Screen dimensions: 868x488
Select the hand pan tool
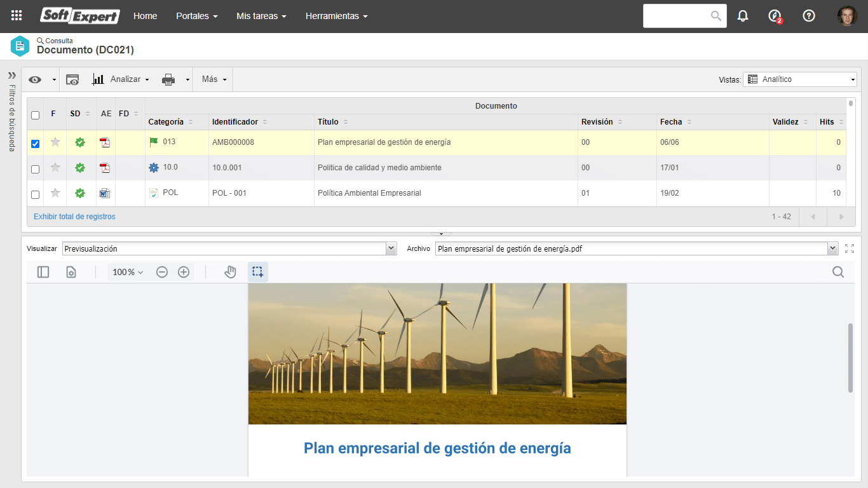click(x=230, y=272)
